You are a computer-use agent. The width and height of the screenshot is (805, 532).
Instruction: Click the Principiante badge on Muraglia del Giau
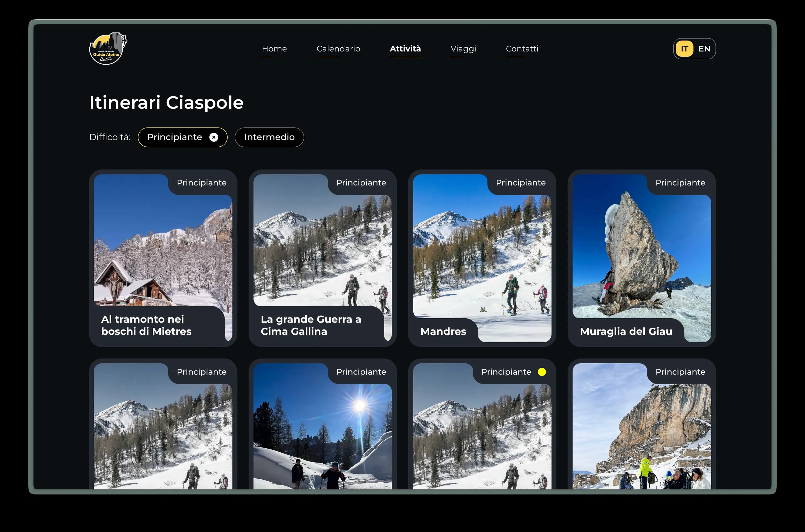[x=680, y=182]
